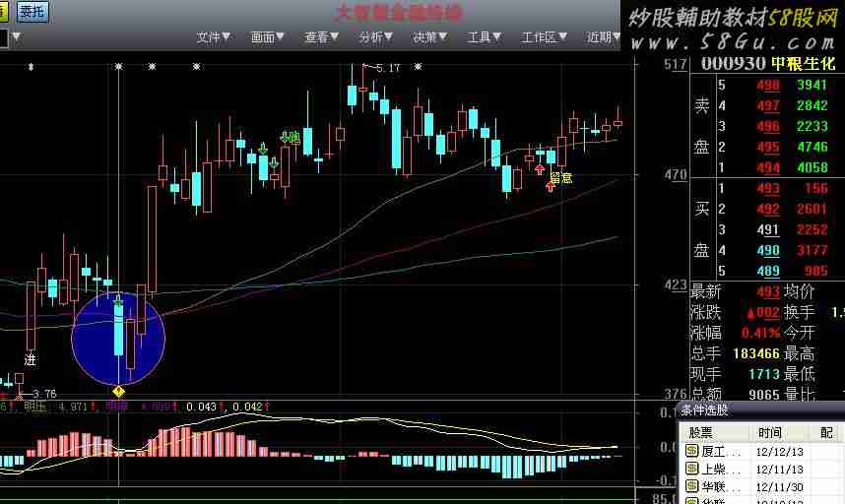Select 华联 row in 条件选股 list
845x504 pixels.
click(762, 486)
